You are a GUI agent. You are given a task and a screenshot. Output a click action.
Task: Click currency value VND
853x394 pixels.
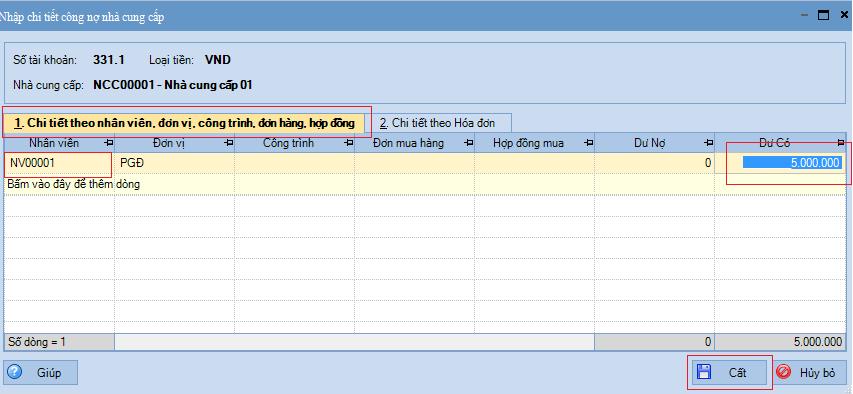tap(218, 59)
